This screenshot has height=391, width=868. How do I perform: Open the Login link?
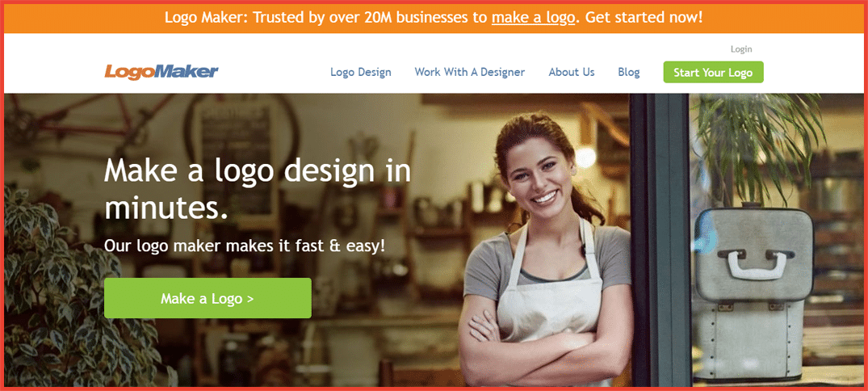(741, 49)
